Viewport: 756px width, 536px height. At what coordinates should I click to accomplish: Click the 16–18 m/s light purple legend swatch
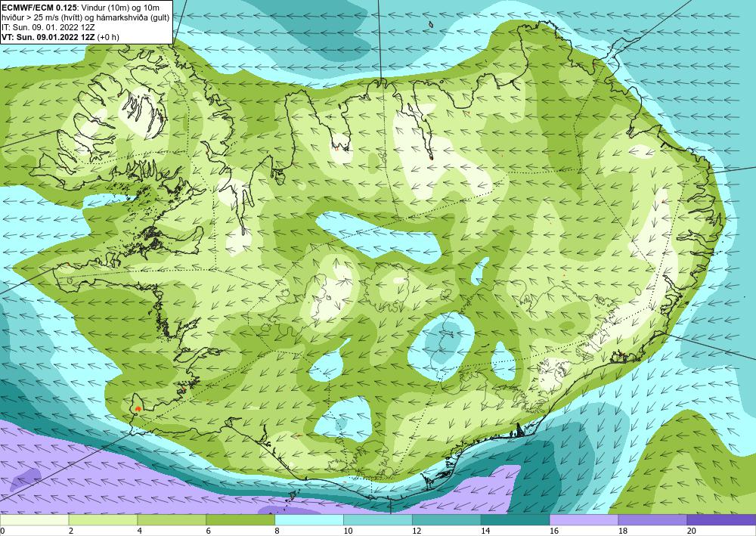pos(584,520)
